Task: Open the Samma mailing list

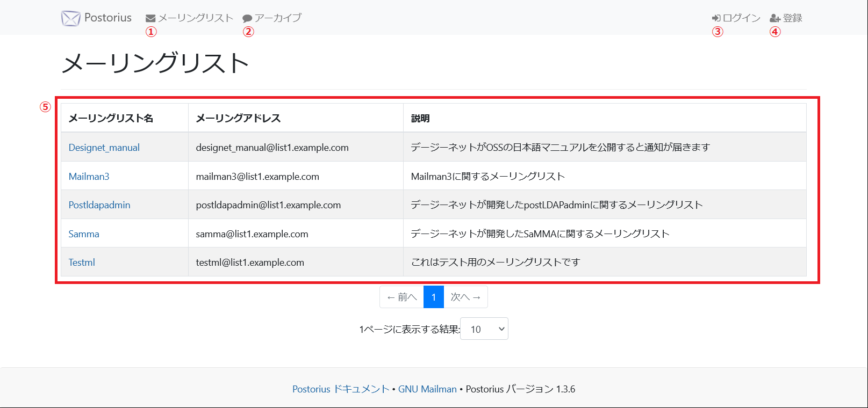Action: pos(84,234)
